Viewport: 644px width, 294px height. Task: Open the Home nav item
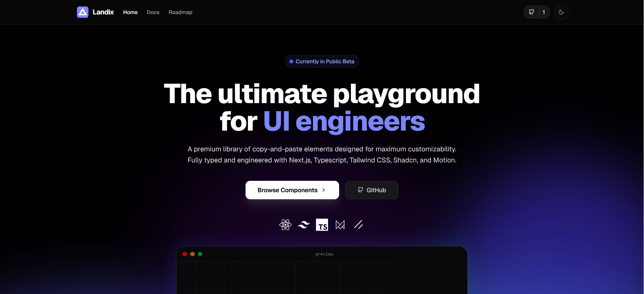tap(130, 12)
